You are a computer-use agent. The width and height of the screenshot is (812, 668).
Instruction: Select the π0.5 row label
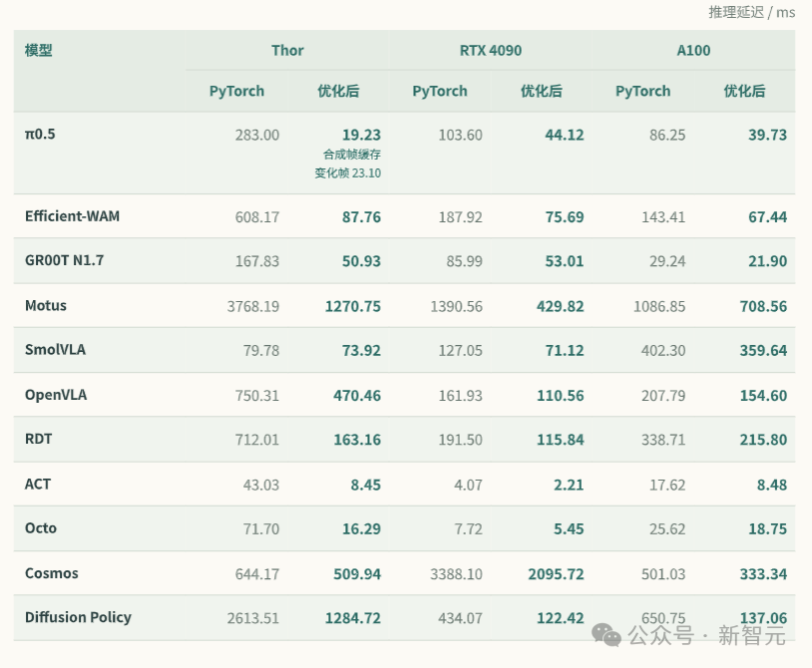pos(40,134)
